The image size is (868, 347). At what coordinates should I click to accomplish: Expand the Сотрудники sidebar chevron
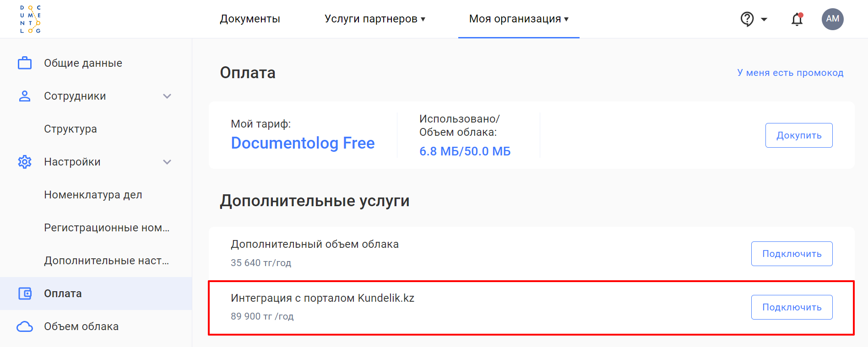click(167, 96)
